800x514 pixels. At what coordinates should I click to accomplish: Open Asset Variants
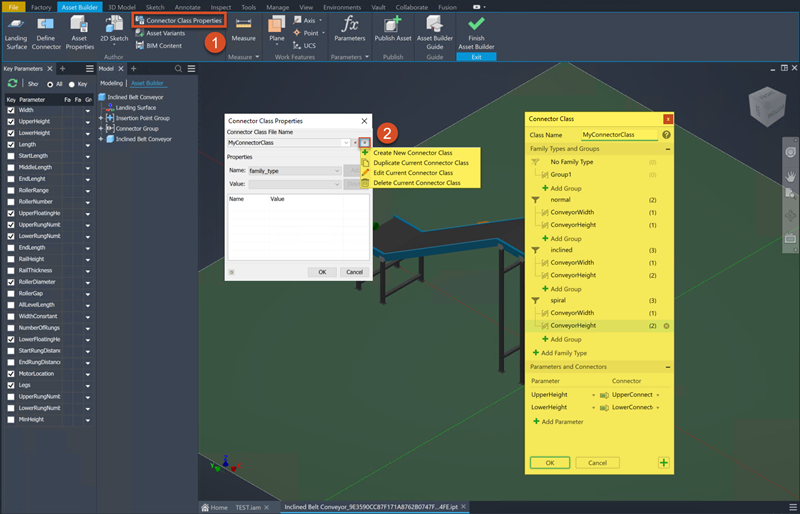pos(160,33)
